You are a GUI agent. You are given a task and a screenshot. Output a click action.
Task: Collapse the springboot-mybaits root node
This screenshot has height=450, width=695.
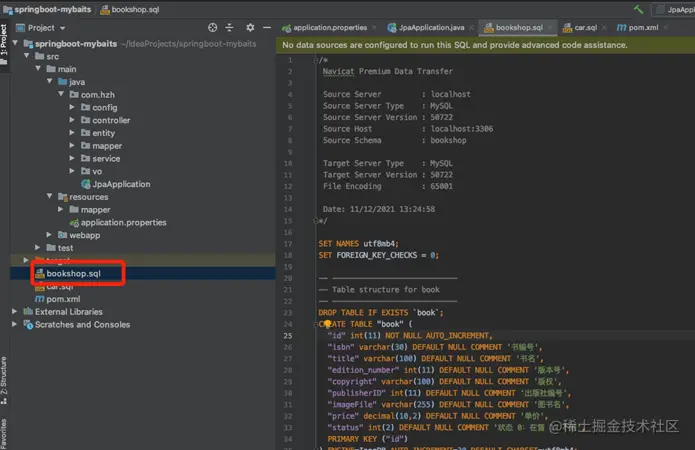(x=16, y=43)
